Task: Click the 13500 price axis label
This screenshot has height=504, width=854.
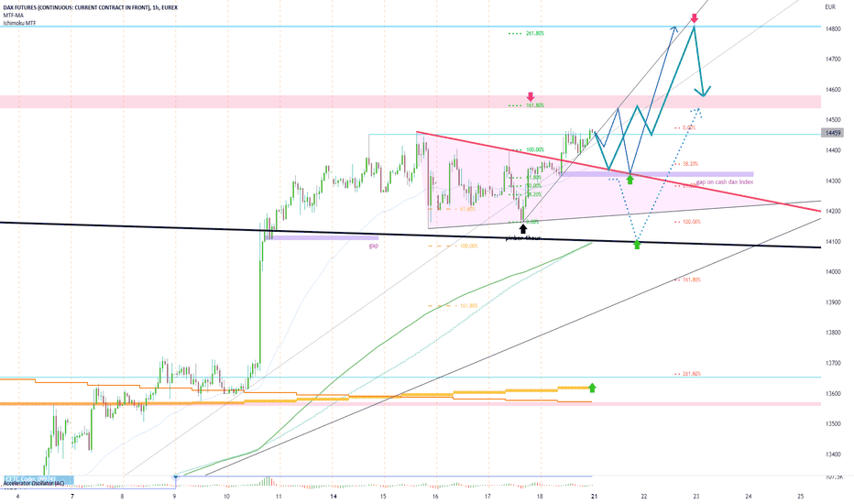Action: pos(833,424)
